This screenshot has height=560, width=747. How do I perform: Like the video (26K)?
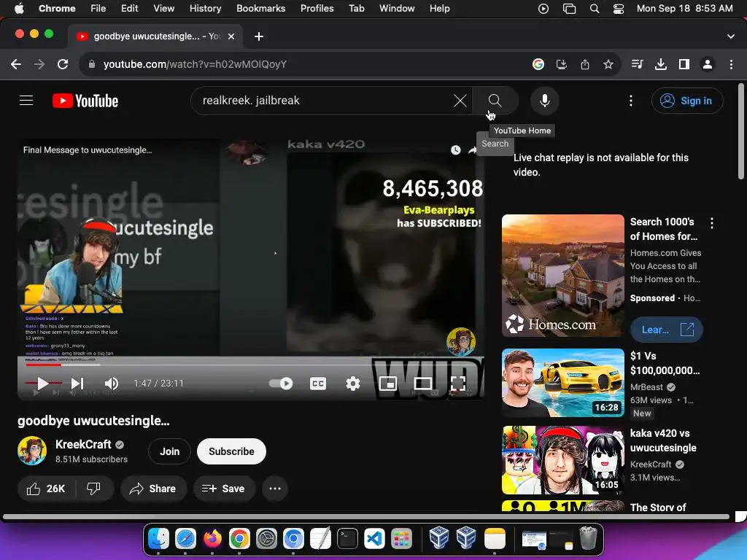click(x=46, y=489)
